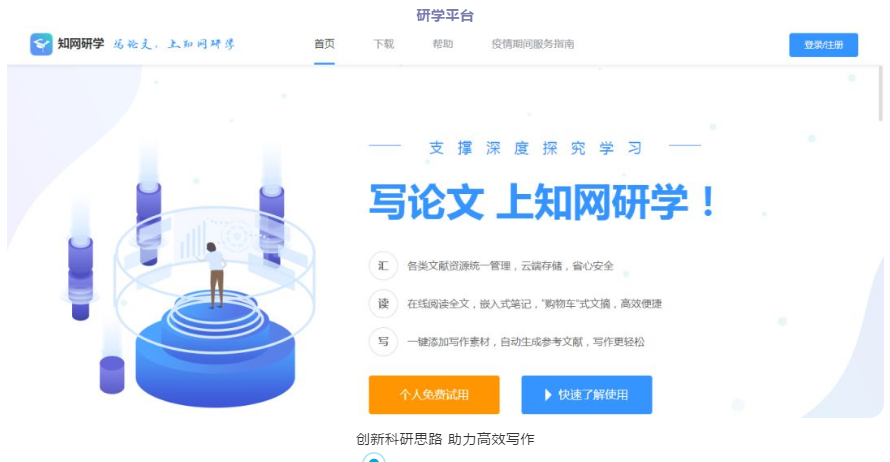Click the person illustration on the platform

[215, 275]
